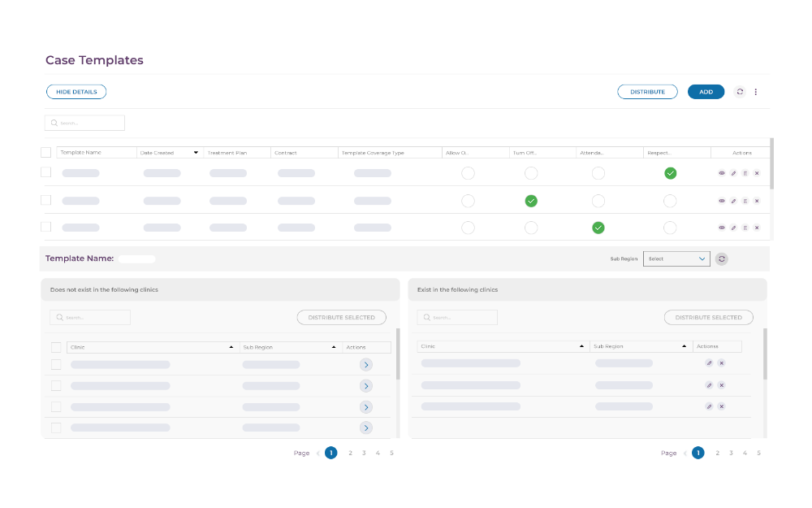Sort Clinic column in 'Does not exist' table
This screenshot has width=812, height=508.
click(231, 347)
